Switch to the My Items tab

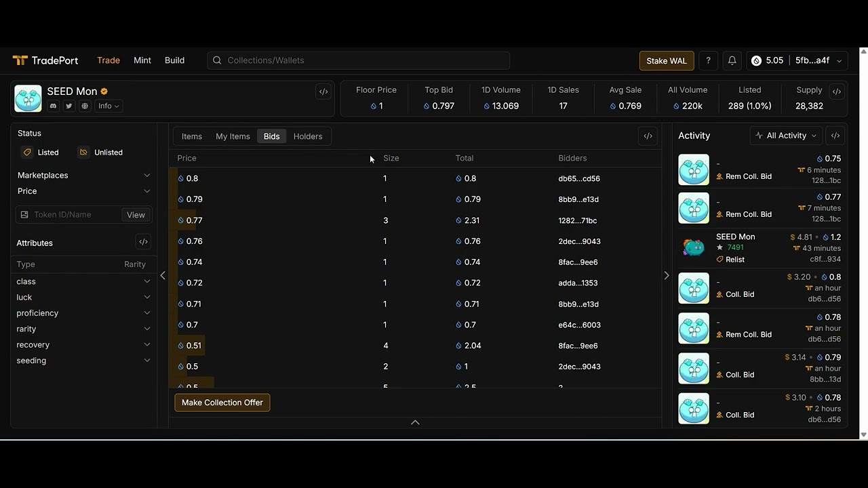pyautogui.click(x=233, y=136)
